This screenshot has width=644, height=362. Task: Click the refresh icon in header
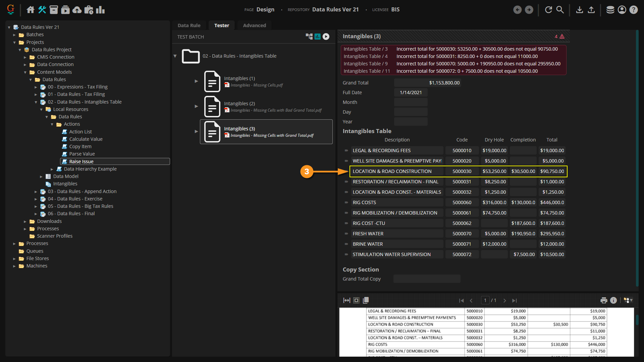[x=548, y=10]
